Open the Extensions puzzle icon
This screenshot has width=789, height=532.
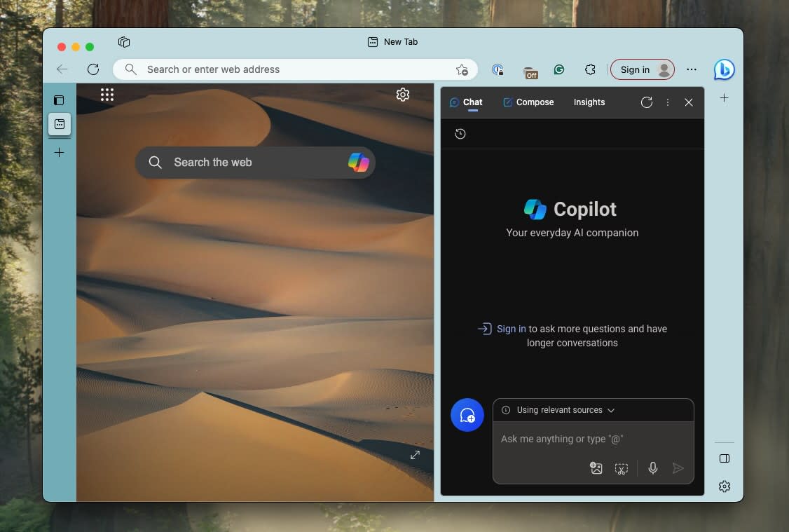tap(590, 69)
